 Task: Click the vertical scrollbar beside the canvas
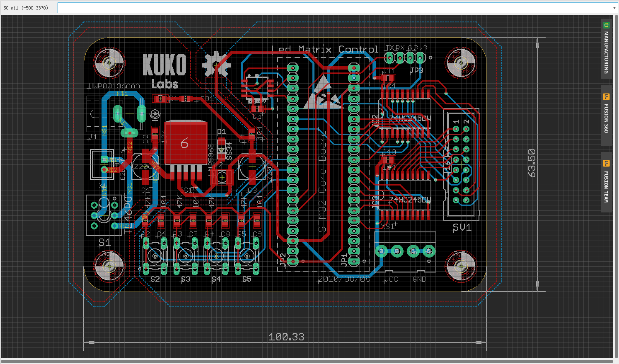[616, 186]
